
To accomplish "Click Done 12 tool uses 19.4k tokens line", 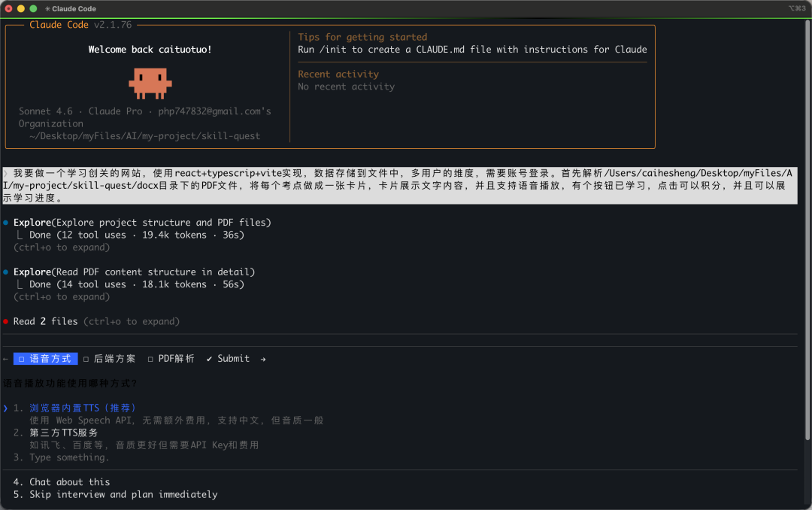I will [x=137, y=235].
